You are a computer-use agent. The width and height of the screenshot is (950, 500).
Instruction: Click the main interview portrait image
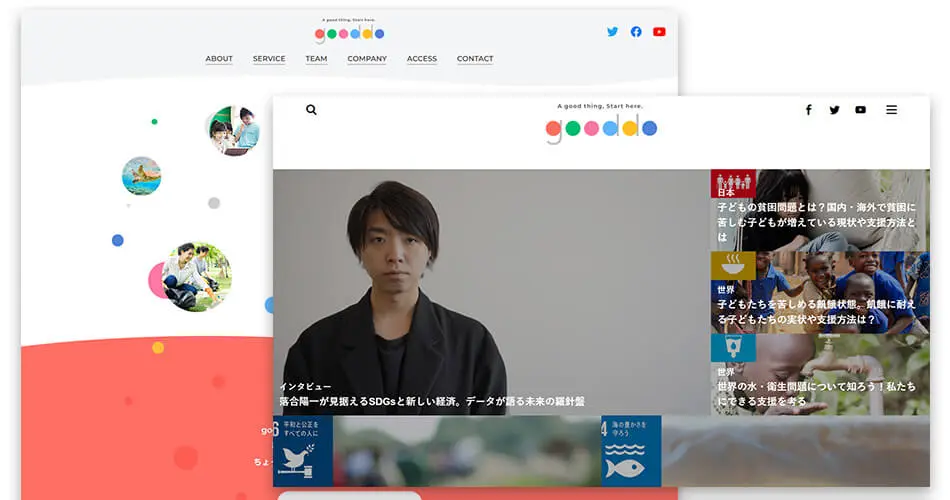point(491,292)
